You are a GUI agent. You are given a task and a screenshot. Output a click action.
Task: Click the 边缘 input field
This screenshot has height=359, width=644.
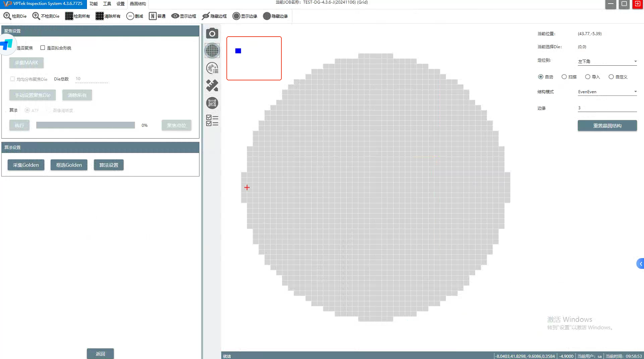(607, 108)
